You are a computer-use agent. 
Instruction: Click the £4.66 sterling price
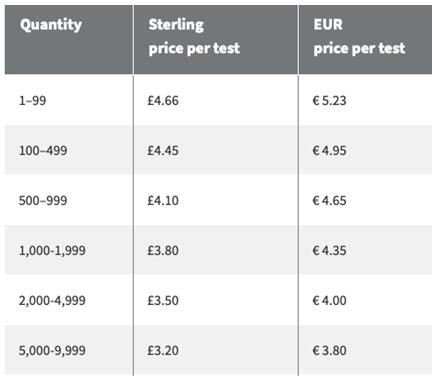163,100
